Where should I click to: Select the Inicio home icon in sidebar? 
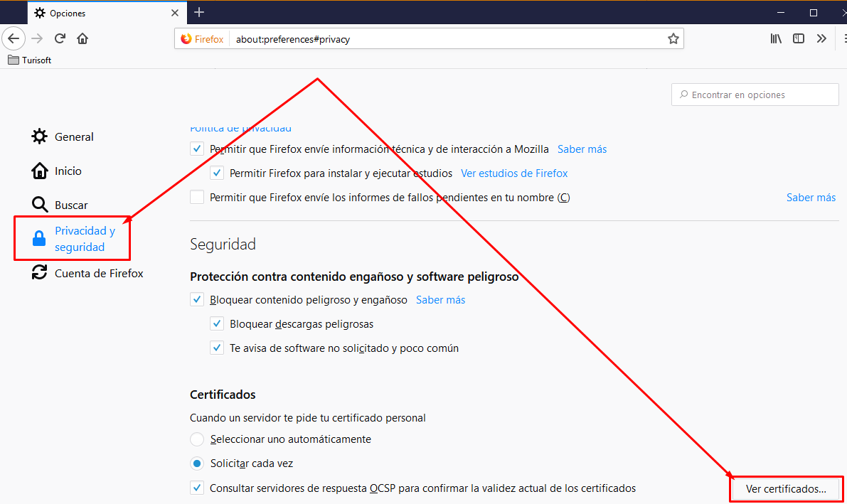click(x=39, y=171)
